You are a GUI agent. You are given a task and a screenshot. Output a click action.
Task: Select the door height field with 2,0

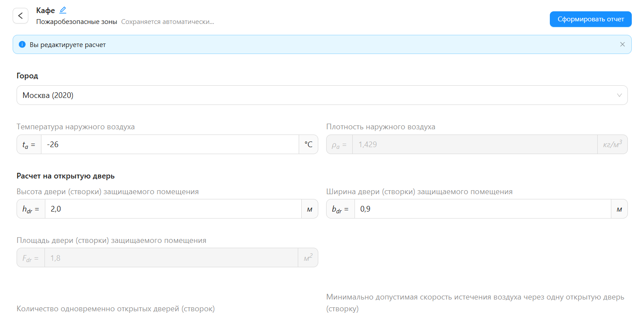pos(172,209)
